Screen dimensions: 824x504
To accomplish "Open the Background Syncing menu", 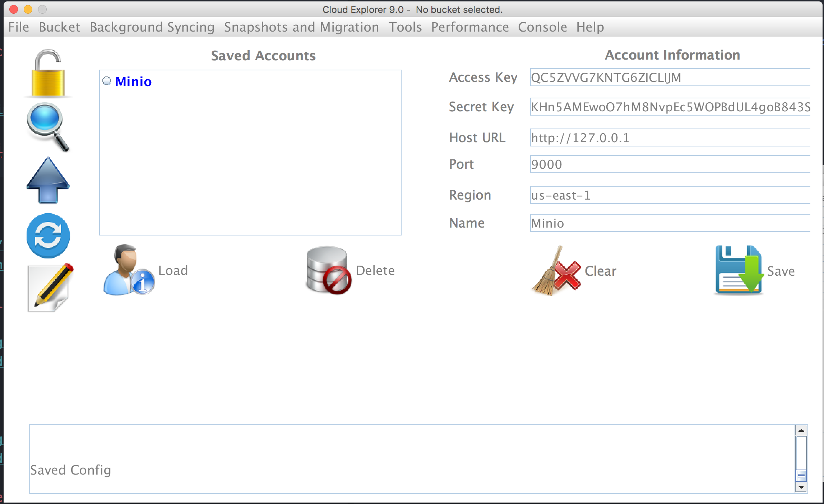I will pos(152,27).
